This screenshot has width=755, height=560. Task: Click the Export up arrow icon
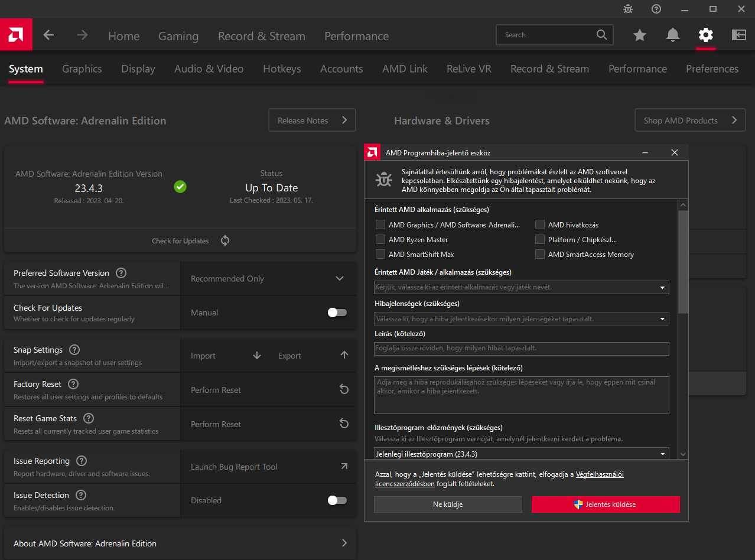pyautogui.click(x=344, y=355)
